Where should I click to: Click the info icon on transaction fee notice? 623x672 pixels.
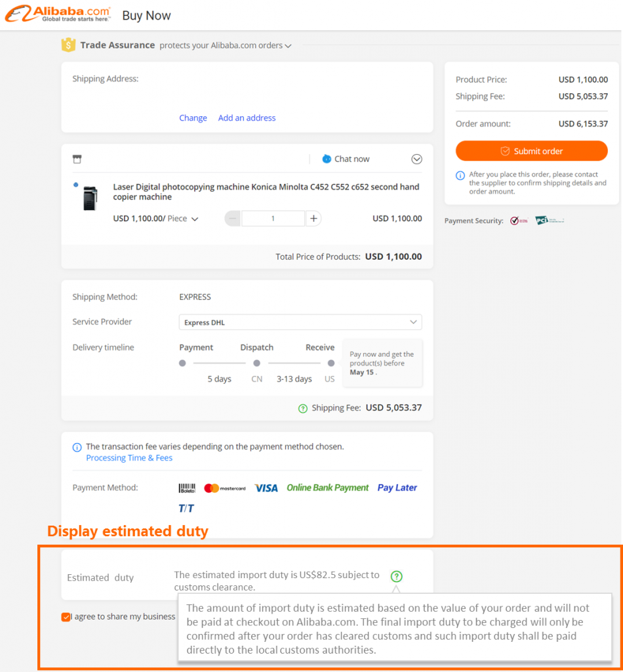pyautogui.click(x=77, y=446)
